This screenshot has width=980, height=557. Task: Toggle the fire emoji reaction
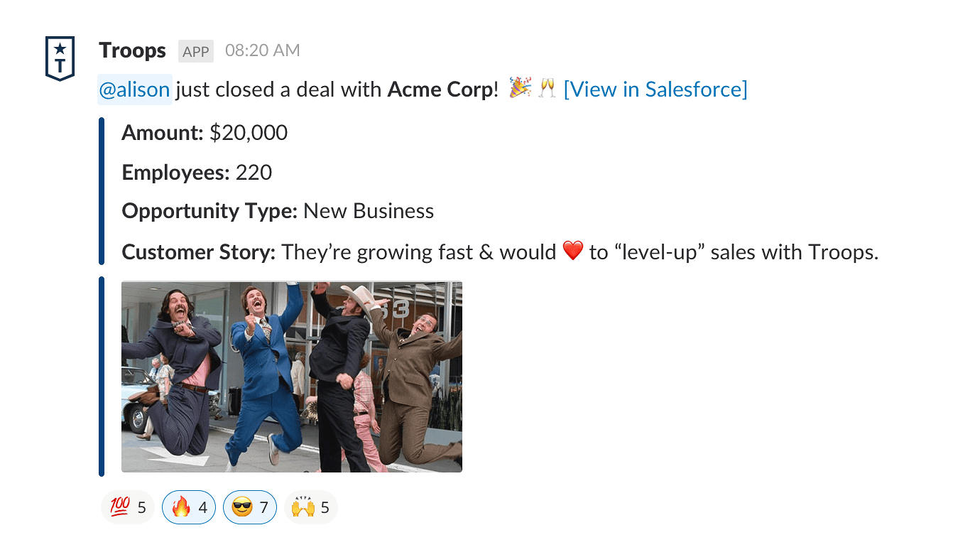tap(189, 507)
